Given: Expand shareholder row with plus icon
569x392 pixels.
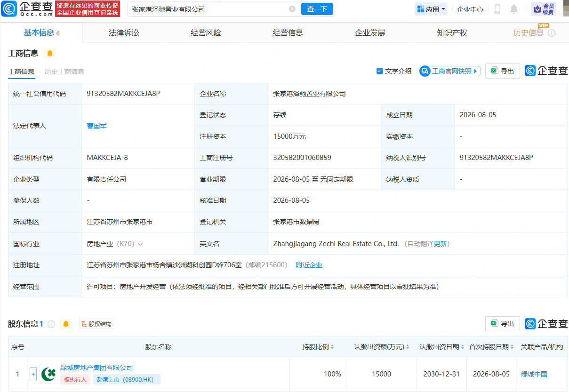Looking at the screenshot, I should point(33,374).
